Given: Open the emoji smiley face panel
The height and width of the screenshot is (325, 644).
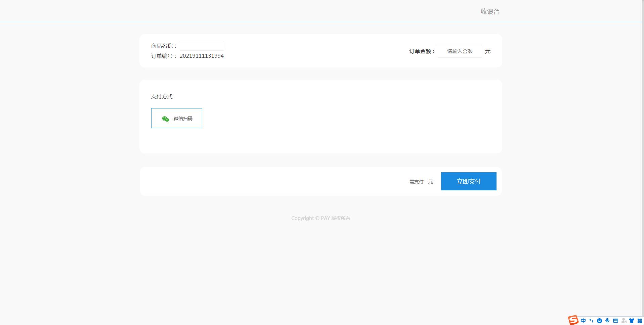Looking at the screenshot, I should pyautogui.click(x=599, y=321).
